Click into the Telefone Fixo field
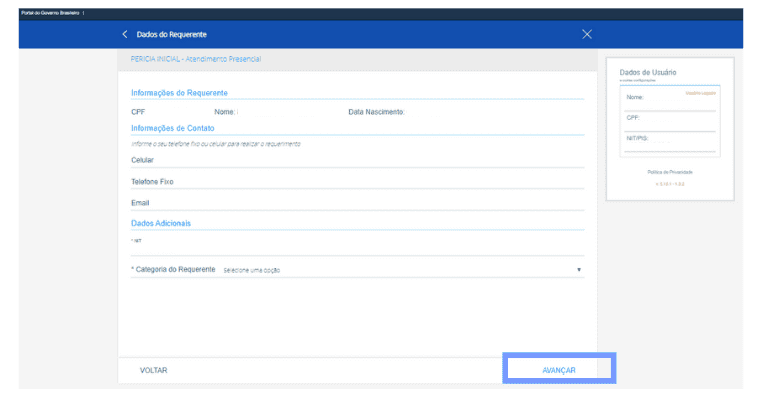Screen dimensions: 768x401 pyautogui.click(x=357, y=182)
